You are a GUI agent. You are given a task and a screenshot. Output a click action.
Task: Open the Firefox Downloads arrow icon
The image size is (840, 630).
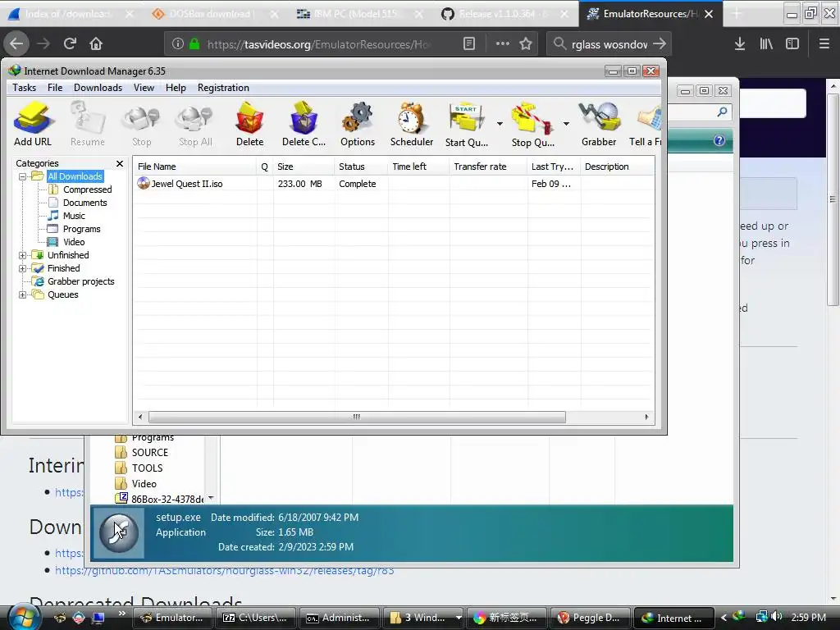click(x=740, y=43)
